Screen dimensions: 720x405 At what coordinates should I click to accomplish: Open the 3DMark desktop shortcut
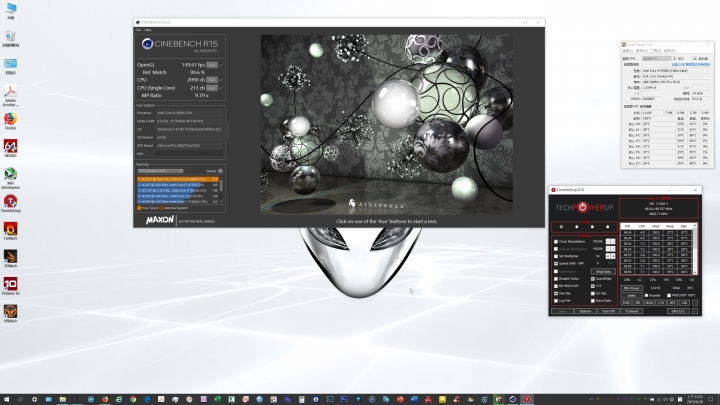click(x=10, y=257)
